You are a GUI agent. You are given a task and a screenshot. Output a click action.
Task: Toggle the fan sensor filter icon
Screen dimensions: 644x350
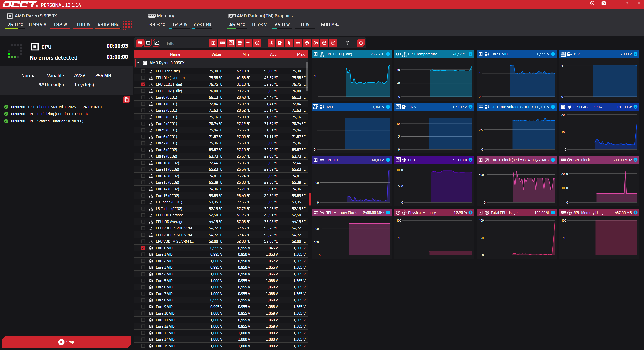pyautogui.click(x=307, y=43)
